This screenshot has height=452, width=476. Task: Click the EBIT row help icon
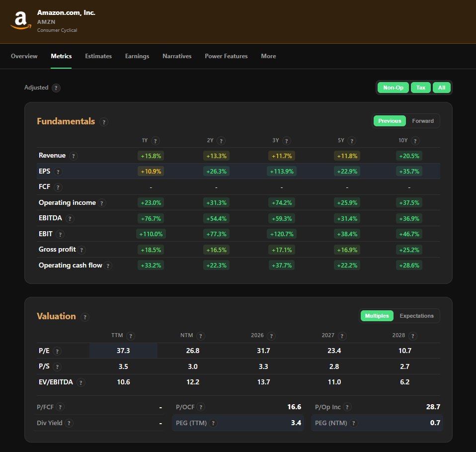[x=60, y=234]
